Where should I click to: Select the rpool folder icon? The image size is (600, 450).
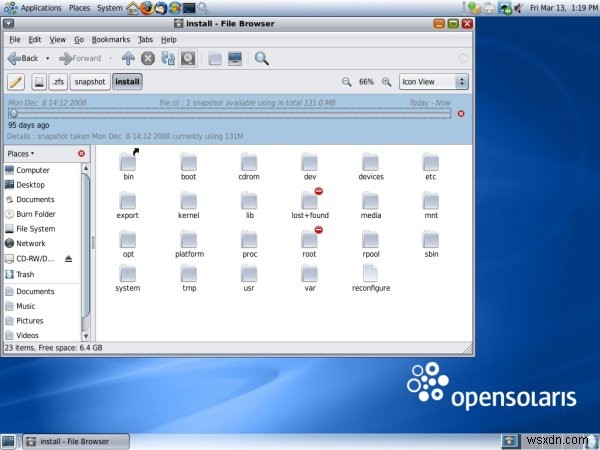coord(370,239)
